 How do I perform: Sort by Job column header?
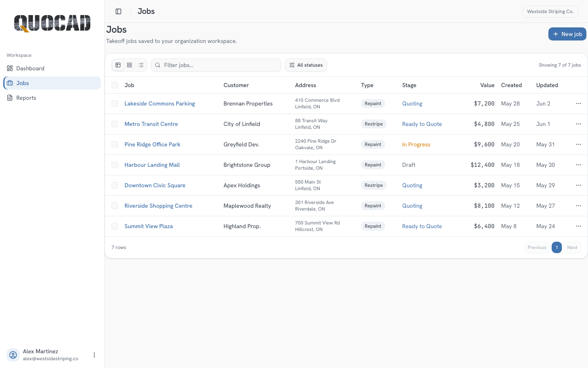[x=129, y=85]
